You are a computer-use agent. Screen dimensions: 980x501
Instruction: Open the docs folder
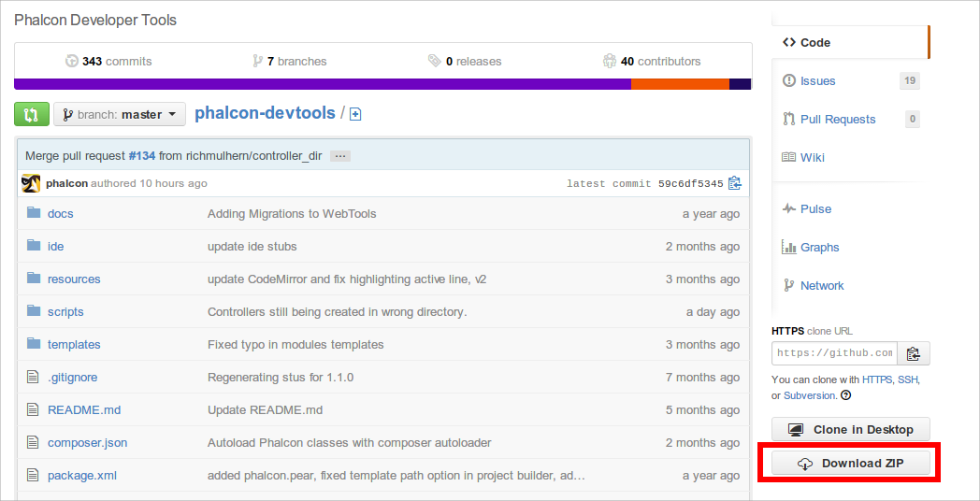[60, 214]
